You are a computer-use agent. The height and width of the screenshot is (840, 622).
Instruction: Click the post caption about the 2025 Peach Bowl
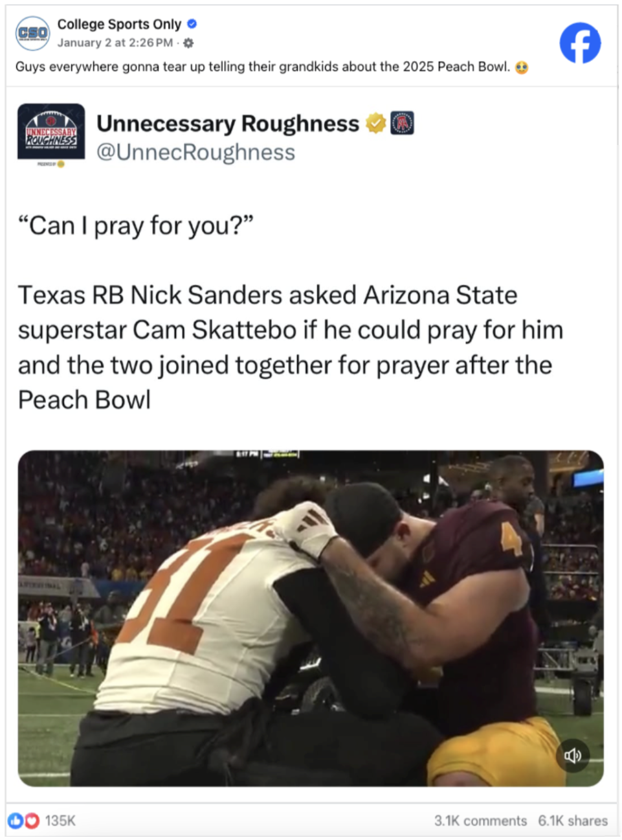point(263,67)
